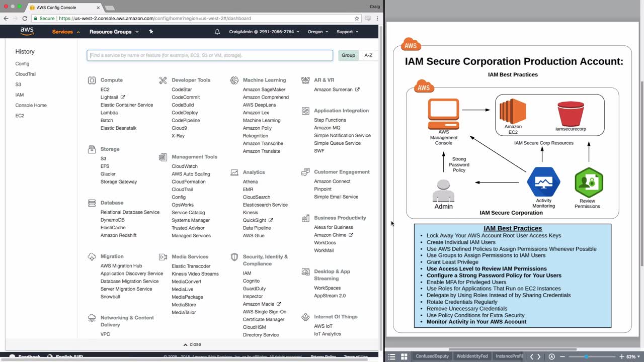Open the list view icon in diagram window
Image resolution: width=644 pixels, height=362 pixels.
[392, 356]
